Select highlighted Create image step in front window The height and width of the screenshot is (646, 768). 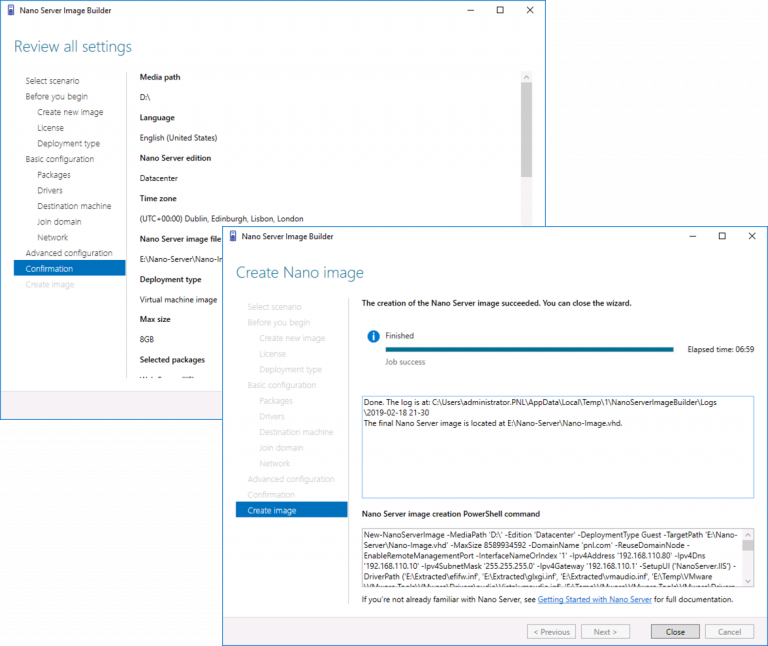291,510
